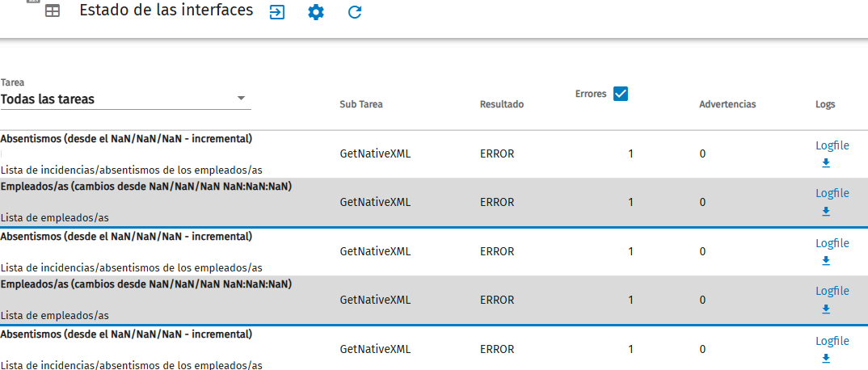Click the export arrow icon in the header
Screen dimensions: 868x370
[276, 12]
